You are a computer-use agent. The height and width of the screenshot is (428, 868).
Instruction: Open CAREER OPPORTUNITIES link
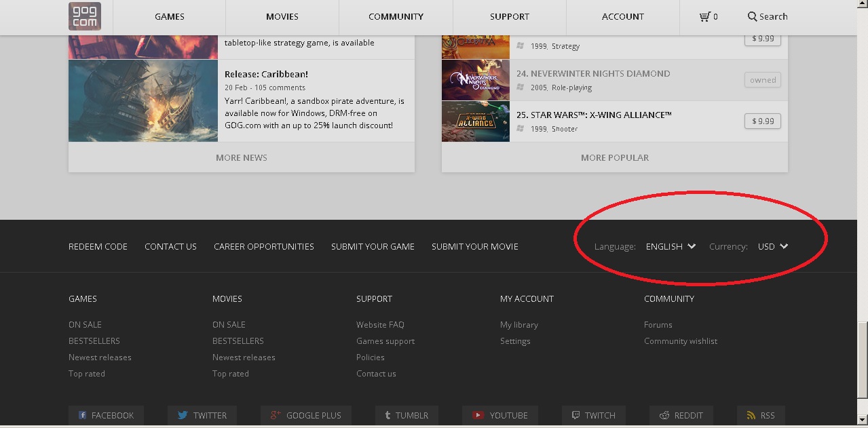[x=264, y=246]
